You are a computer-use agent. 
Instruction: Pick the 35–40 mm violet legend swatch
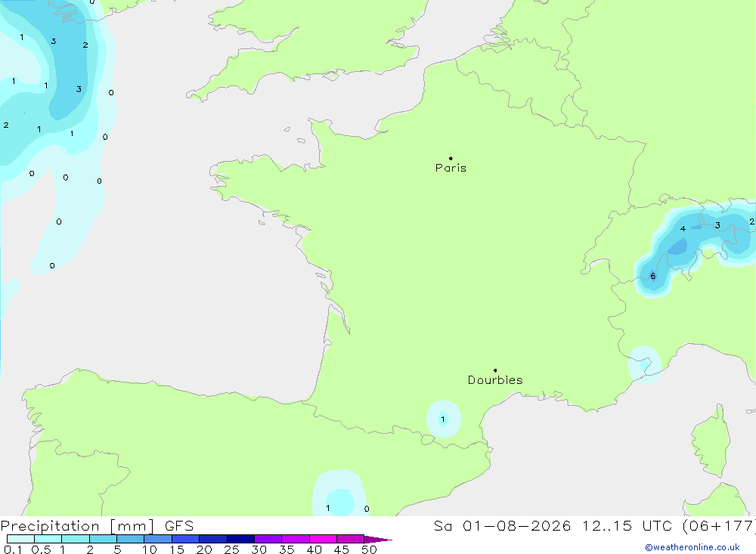(296, 539)
